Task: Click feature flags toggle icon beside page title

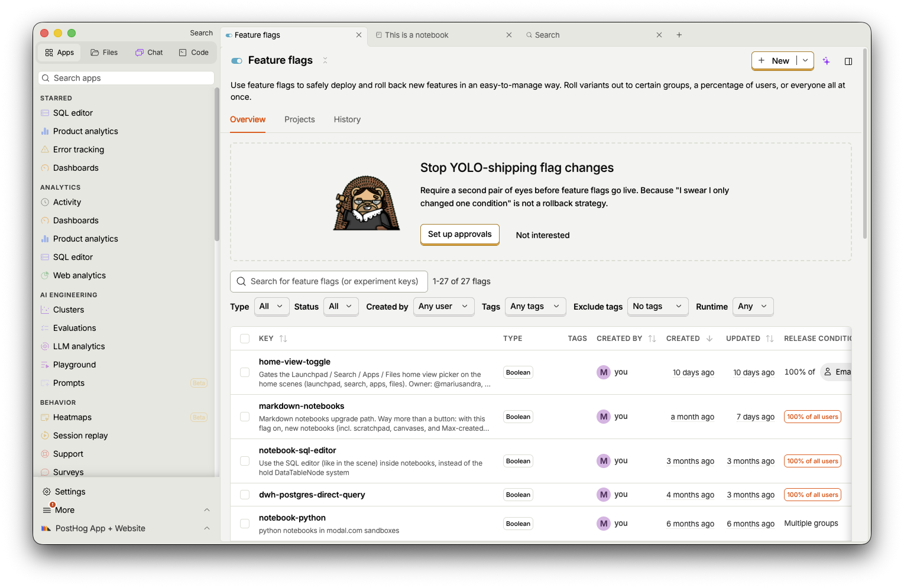Action: (x=237, y=61)
